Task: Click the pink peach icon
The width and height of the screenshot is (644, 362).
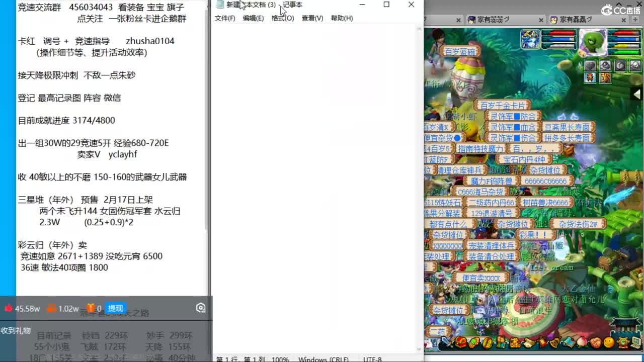Action: point(582,343)
